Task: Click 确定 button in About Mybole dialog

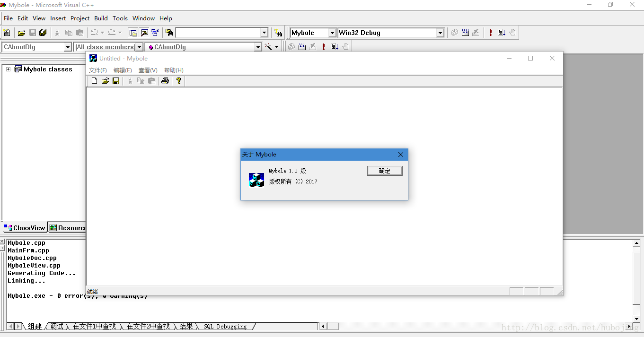Action: click(385, 171)
